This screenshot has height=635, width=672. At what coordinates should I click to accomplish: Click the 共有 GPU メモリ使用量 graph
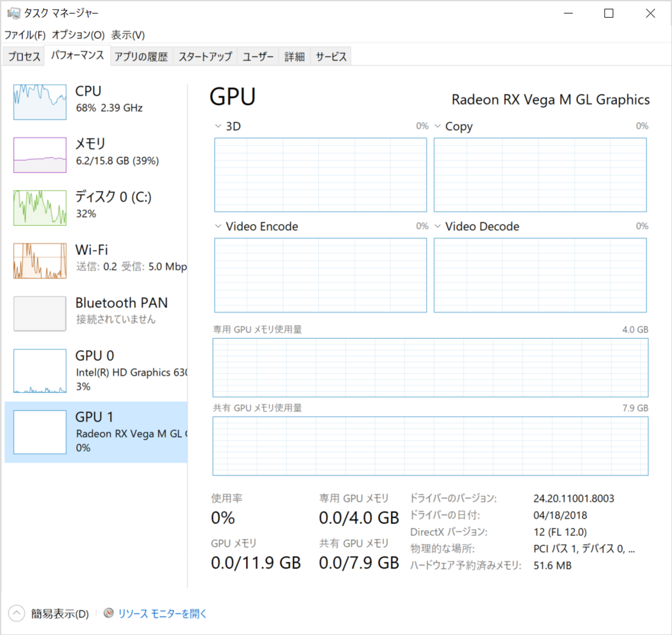[x=430, y=446]
